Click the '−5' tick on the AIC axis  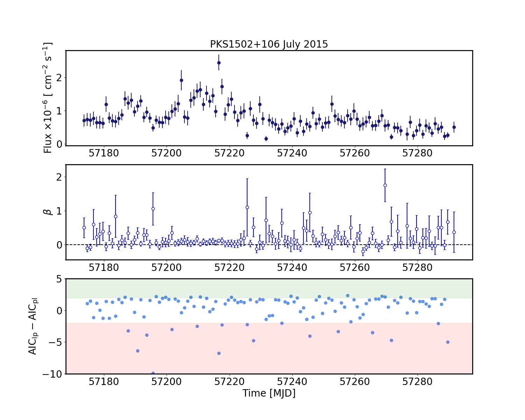pyautogui.click(x=56, y=342)
